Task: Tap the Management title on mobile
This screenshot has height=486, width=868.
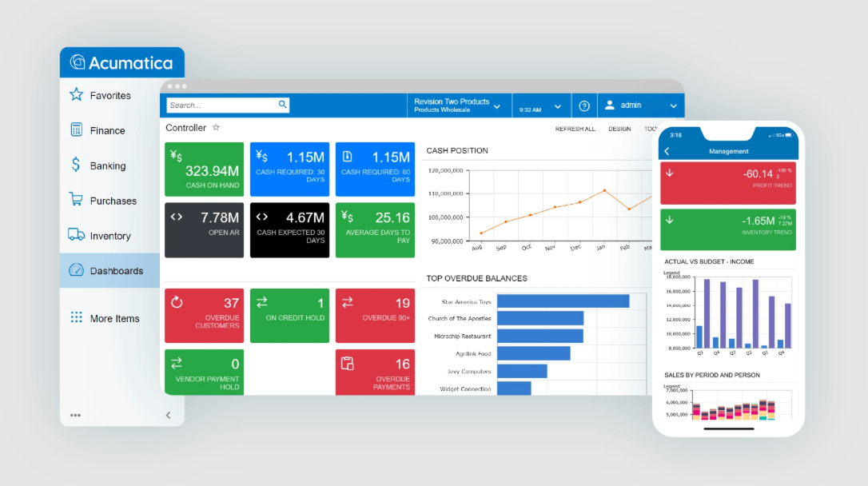Action: (x=728, y=151)
